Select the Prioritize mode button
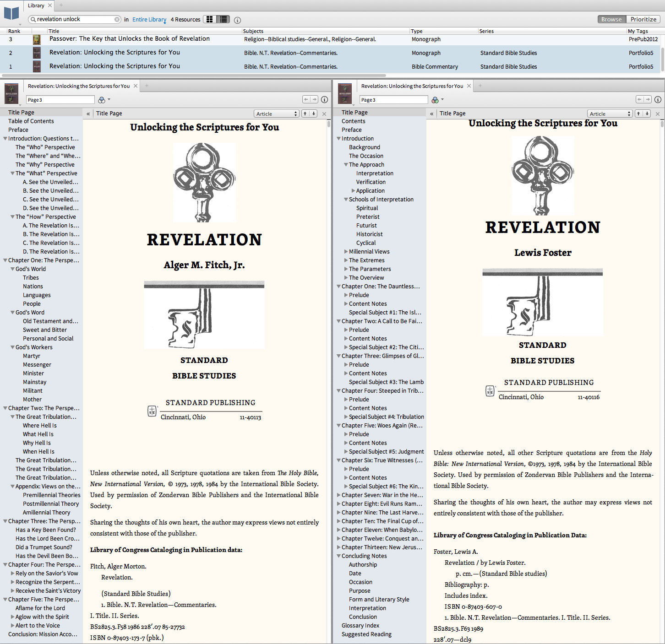This screenshot has width=665, height=644. click(x=643, y=19)
